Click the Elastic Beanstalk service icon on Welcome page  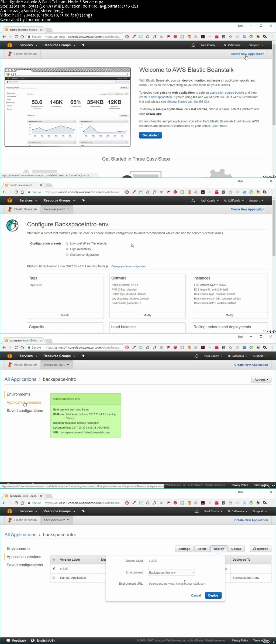pos(10,54)
